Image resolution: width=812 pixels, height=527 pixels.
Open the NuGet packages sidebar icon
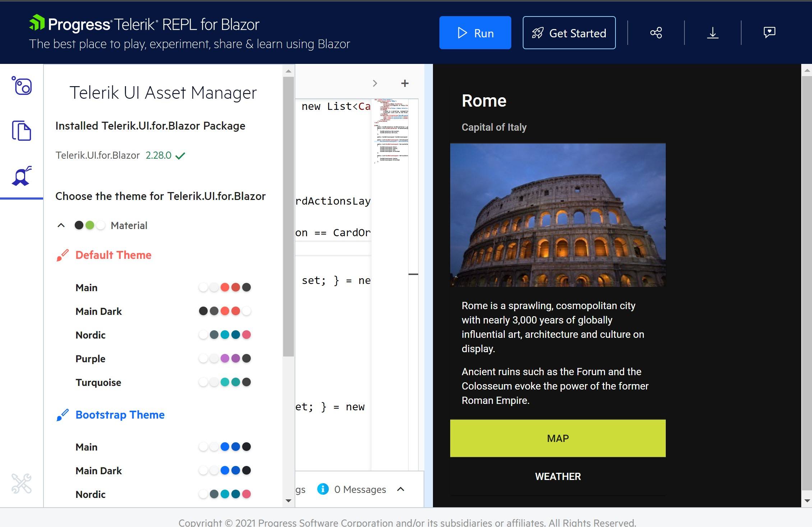(x=22, y=85)
